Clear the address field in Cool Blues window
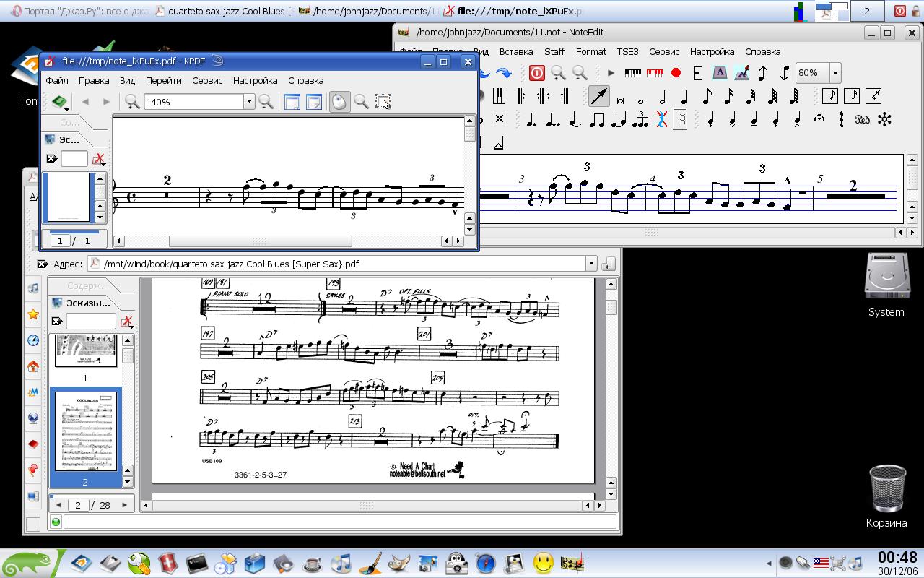924x578 pixels. [x=42, y=264]
